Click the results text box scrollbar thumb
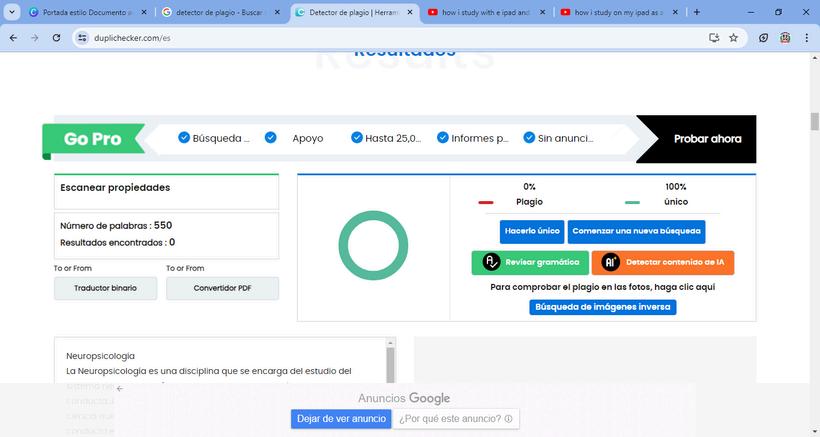 point(390,365)
